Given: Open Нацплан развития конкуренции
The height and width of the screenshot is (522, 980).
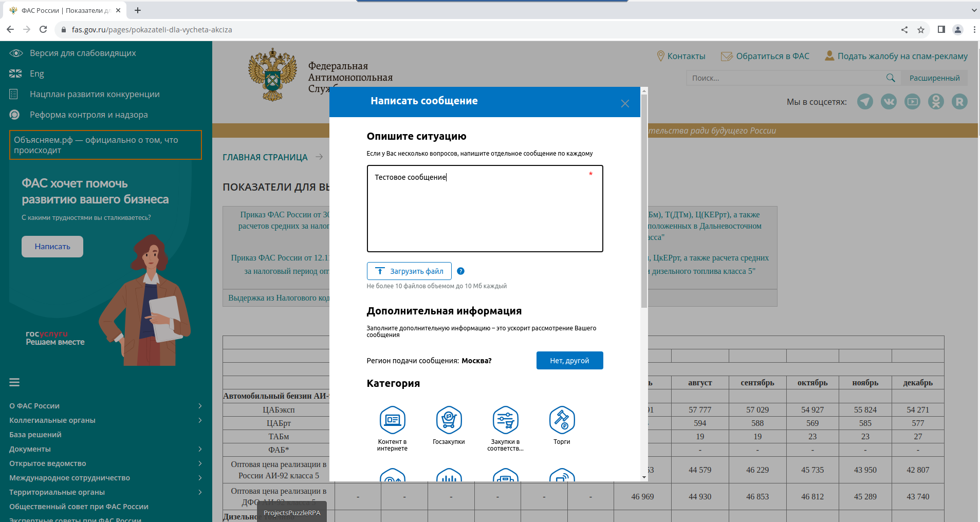Looking at the screenshot, I should click(x=95, y=94).
